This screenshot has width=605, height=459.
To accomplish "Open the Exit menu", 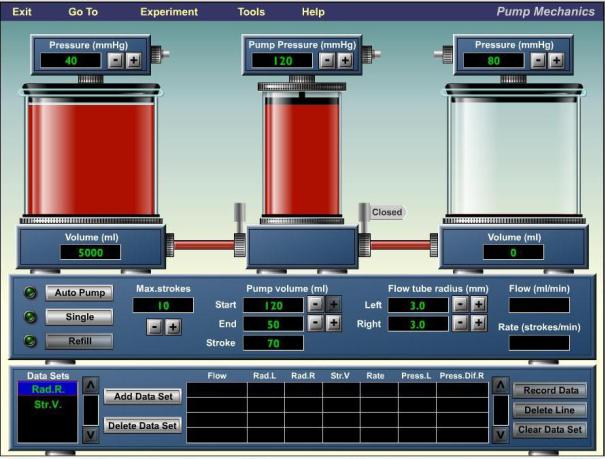I will 22,12.
